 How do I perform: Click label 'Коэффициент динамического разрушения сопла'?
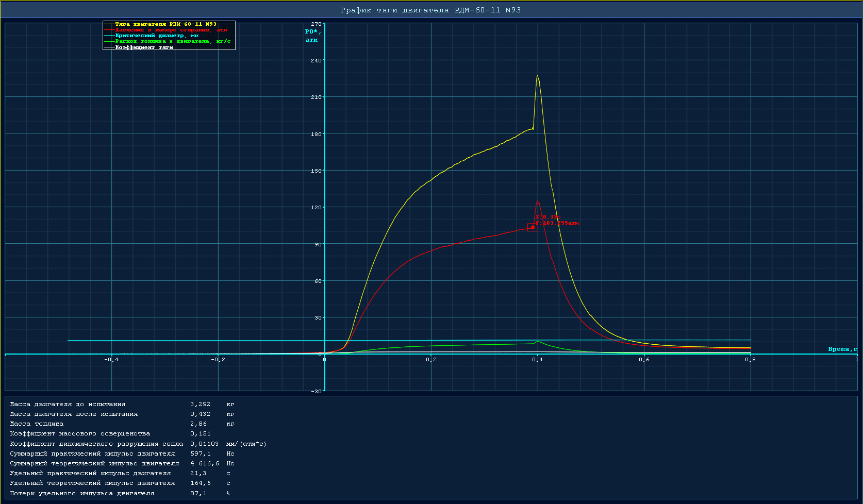pos(96,444)
